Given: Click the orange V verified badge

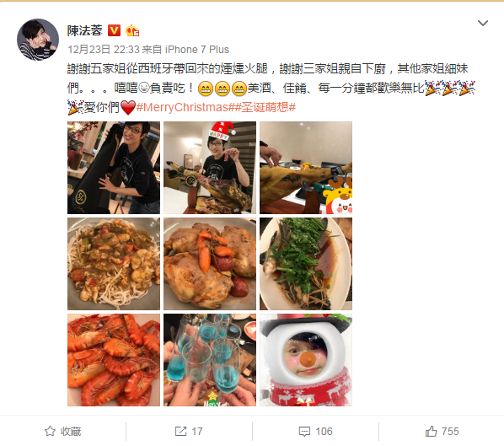Looking at the screenshot, I should [114, 30].
